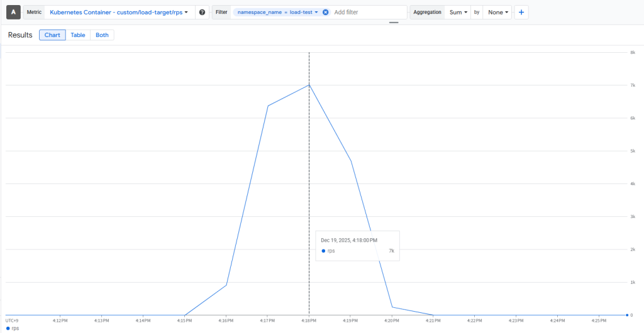644x333 pixels.
Task: Click the rps entry inside the chart tooltip
Action: coord(331,251)
